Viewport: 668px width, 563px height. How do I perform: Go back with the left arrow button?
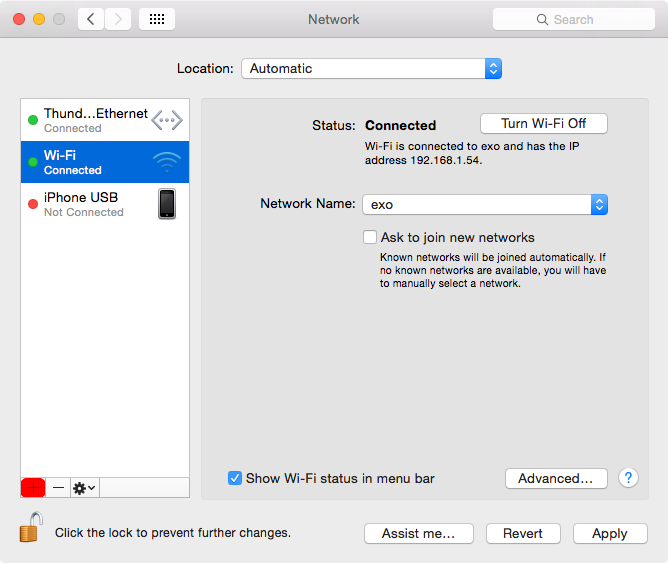91,19
